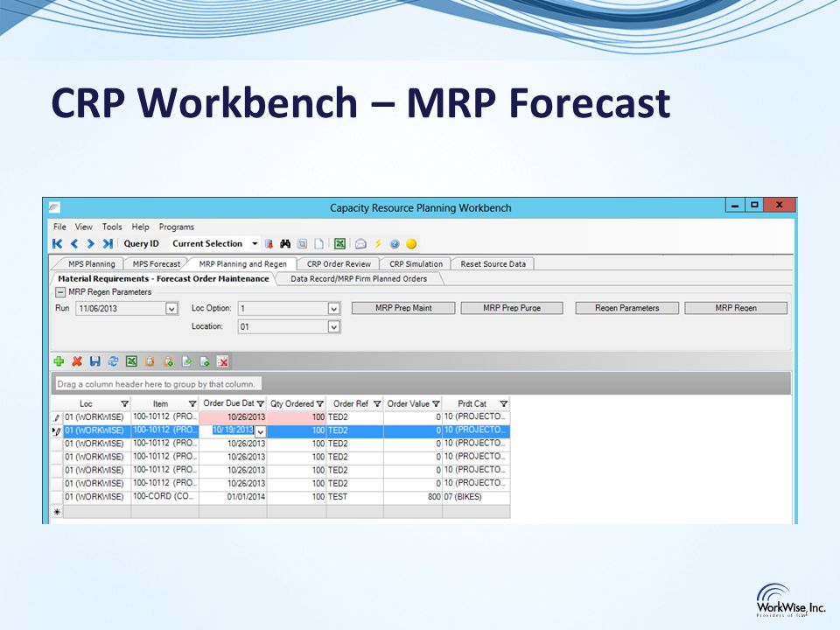Image resolution: width=840 pixels, height=630 pixels.
Task: Refresh the grid with blue arrows icon
Action: [113, 361]
